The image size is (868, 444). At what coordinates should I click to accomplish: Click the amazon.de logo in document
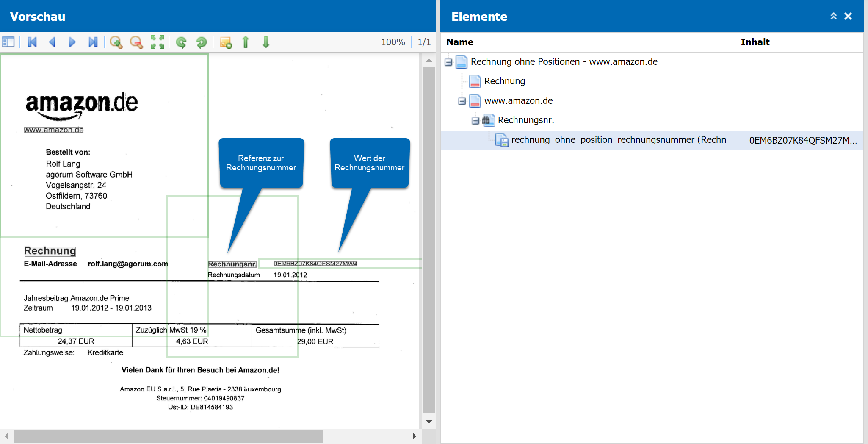click(81, 106)
